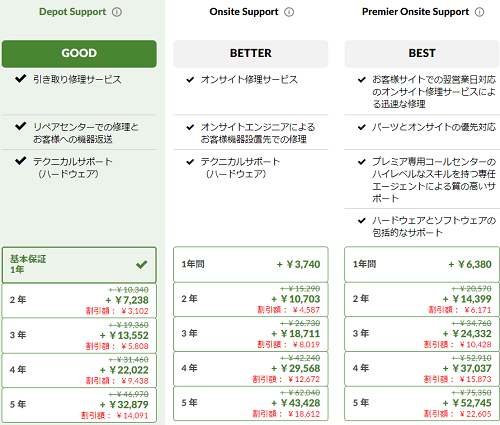Click info icon next to Premier Onsite Support

coord(479,12)
